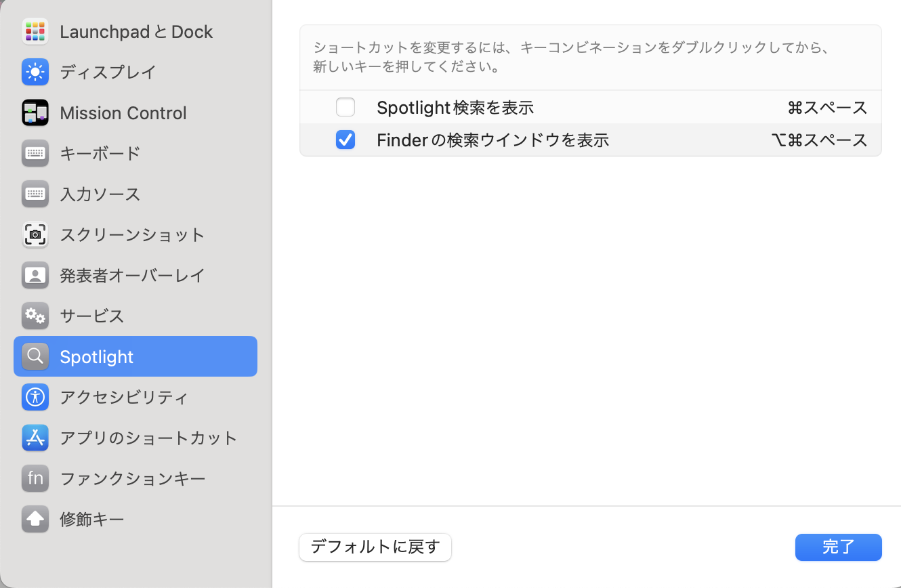Click the 修飾キー up-arrow icon
The height and width of the screenshot is (588, 901).
[35, 519]
